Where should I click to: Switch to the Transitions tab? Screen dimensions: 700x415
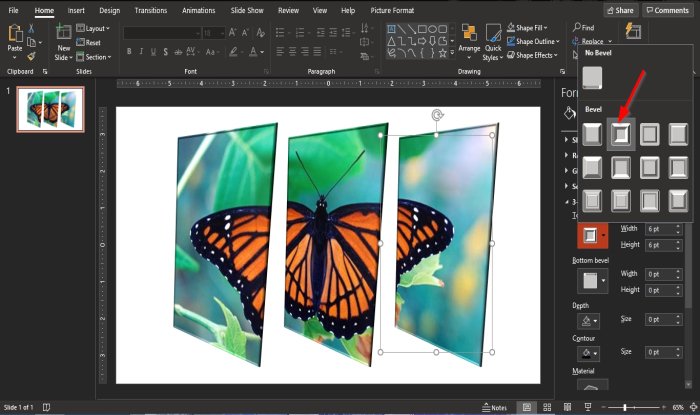(x=150, y=10)
